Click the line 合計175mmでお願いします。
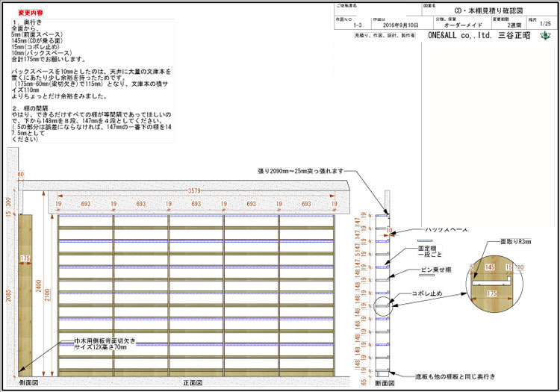 click(x=49, y=59)
